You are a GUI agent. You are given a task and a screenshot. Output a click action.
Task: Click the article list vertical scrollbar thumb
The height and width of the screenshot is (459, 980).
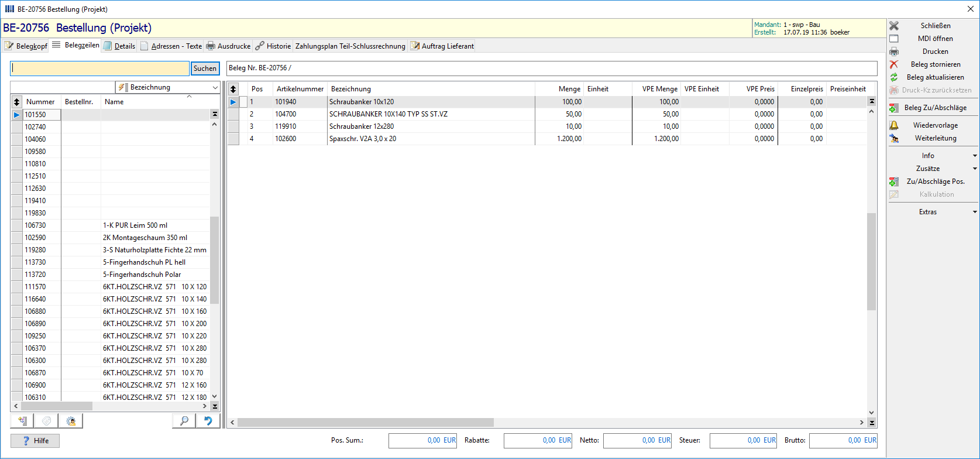[215, 260]
